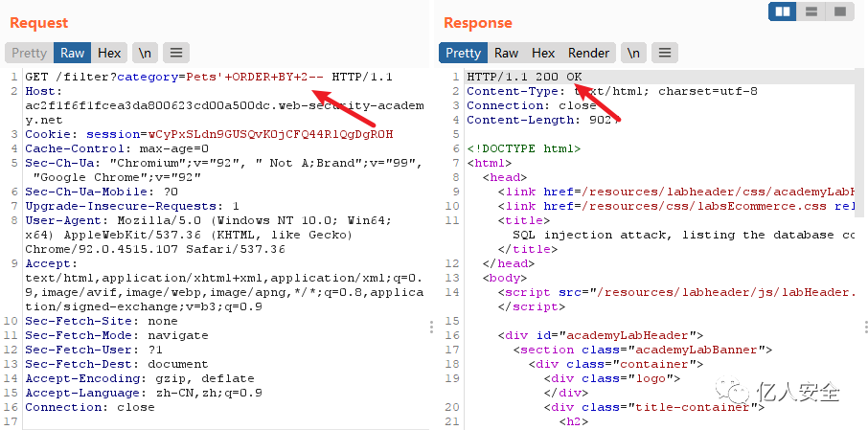Image resolution: width=868 pixels, height=430 pixels.
Task: Click the 'Connection: close' request header line
Action: click(90, 408)
